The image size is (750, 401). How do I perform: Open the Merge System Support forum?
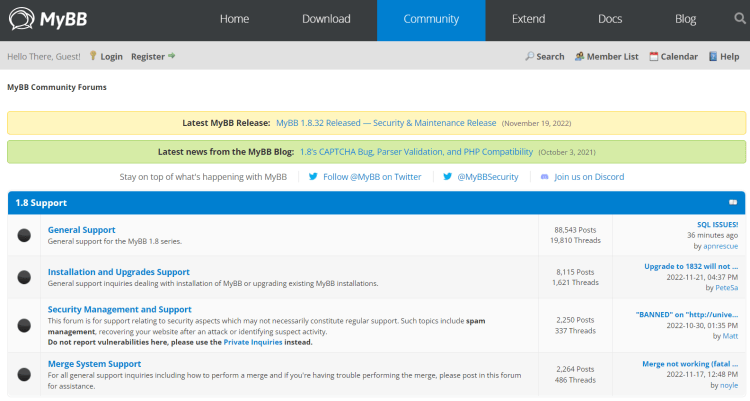[94, 364]
